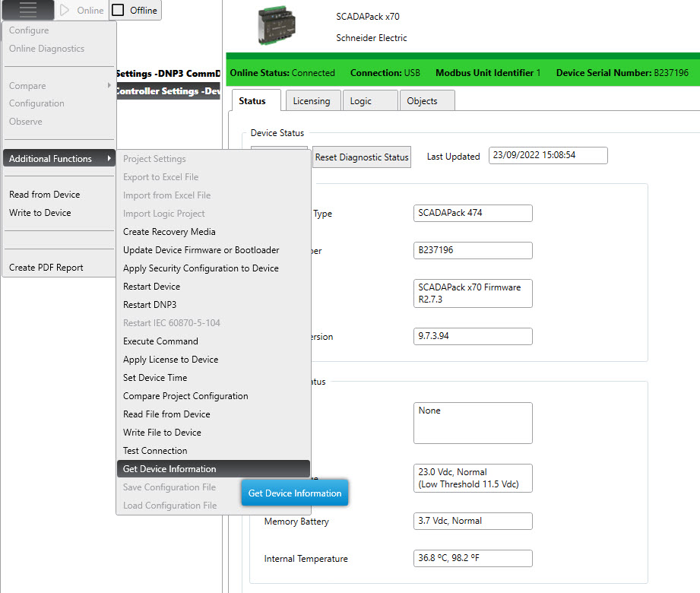Image resolution: width=700 pixels, height=593 pixels.
Task: Select Save Configuration File
Action: [x=169, y=487]
